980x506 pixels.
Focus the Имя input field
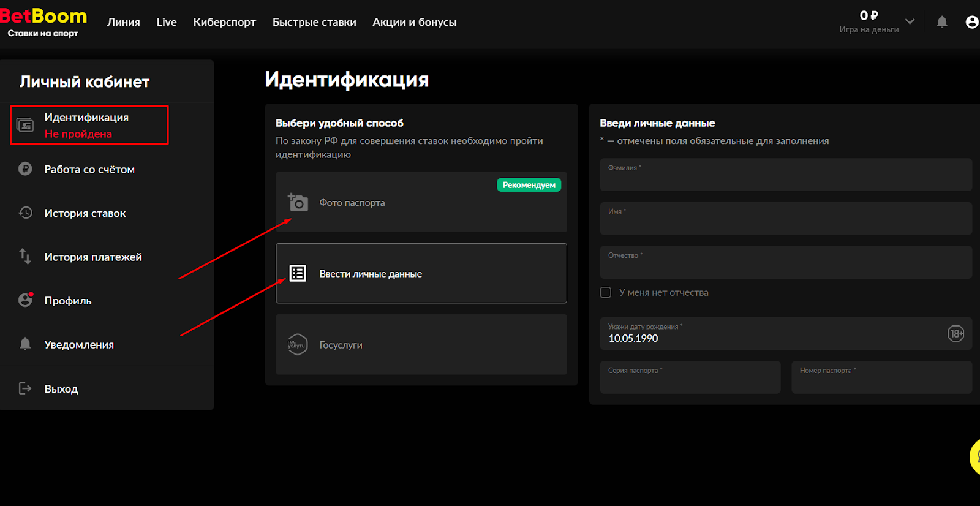pyautogui.click(x=786, y=219)
